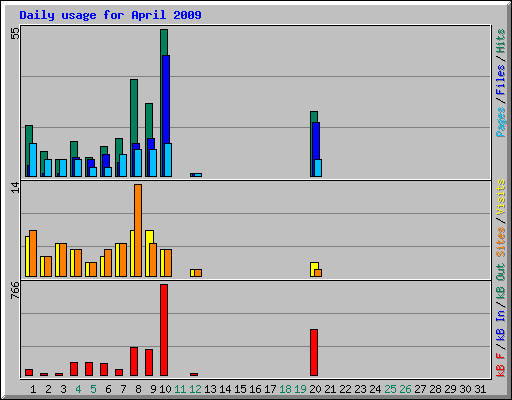The image size is (512, 400).
Task: Click the day label "10" on x-axis
Action: 165,389
